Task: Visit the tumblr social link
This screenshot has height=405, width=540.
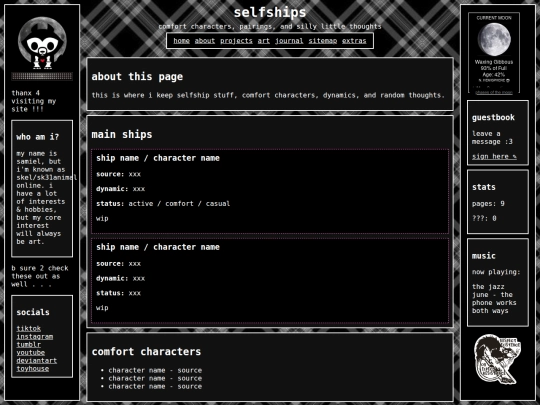Action: click(29, 344)
